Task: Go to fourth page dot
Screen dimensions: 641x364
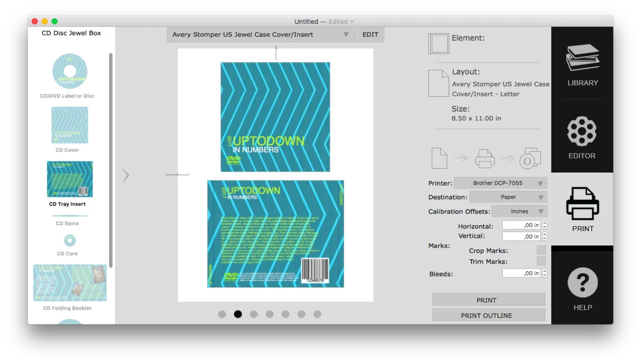Action: click(270, 314)
